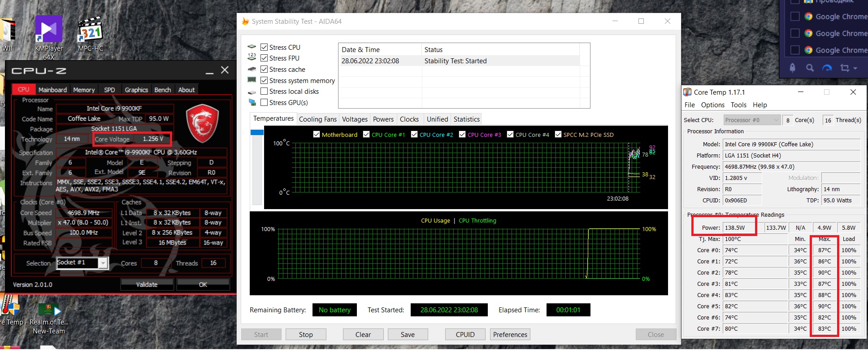Click OK in the CPU-Z window
The width and height of the screenshot is (868, 350).
tap(203, 284)
